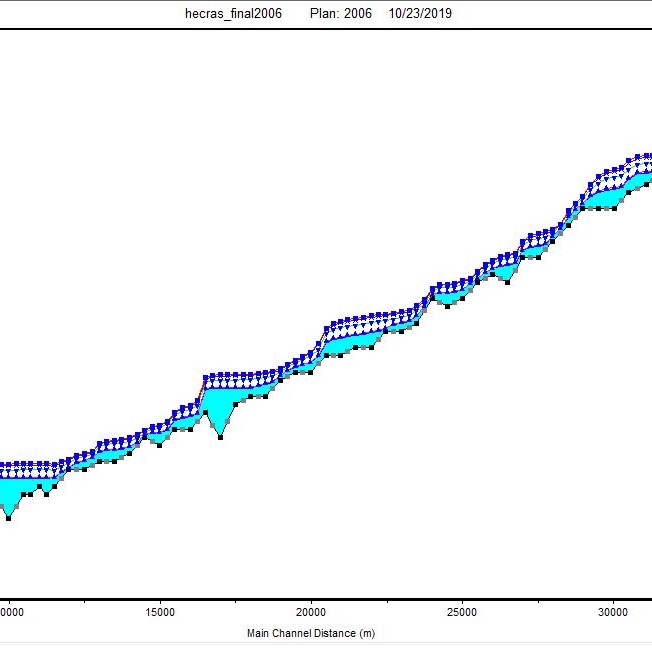
Task: Click the 25000 x-axis tick label
Action: pos(462,613)
